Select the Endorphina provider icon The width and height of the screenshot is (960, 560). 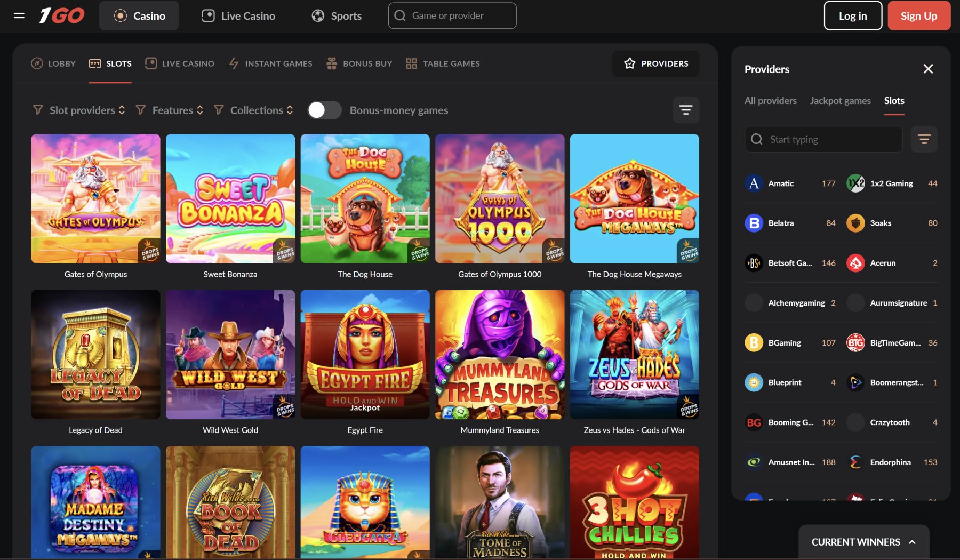pos(855,462)
